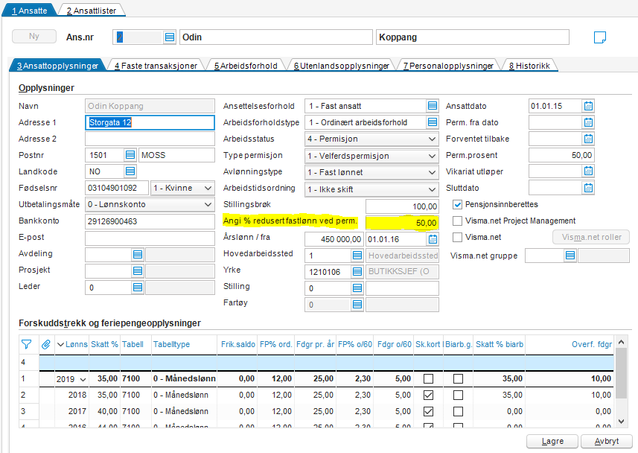Click the paperclip attachment icon in the table
The height and width of the screenshot is (453, 638).
tap(46, 344)
